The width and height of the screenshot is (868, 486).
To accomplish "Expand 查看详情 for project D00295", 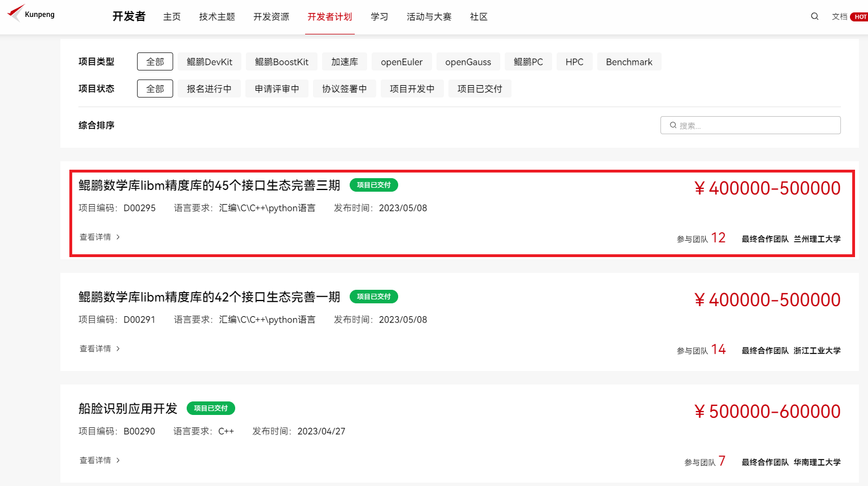I will pyautogui.click(x=99, y=237).
